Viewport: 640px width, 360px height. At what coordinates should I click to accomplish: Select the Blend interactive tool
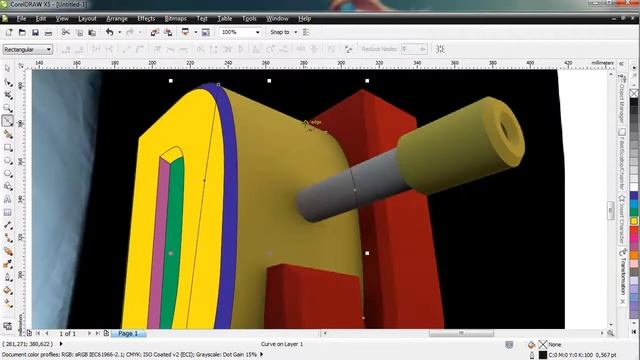(7, 251)
